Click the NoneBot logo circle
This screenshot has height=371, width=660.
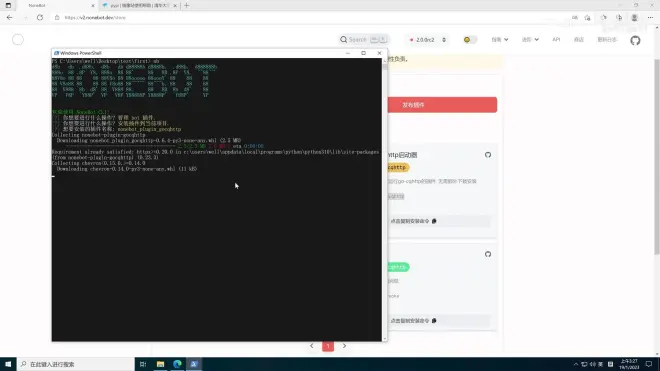click(18, 40)
